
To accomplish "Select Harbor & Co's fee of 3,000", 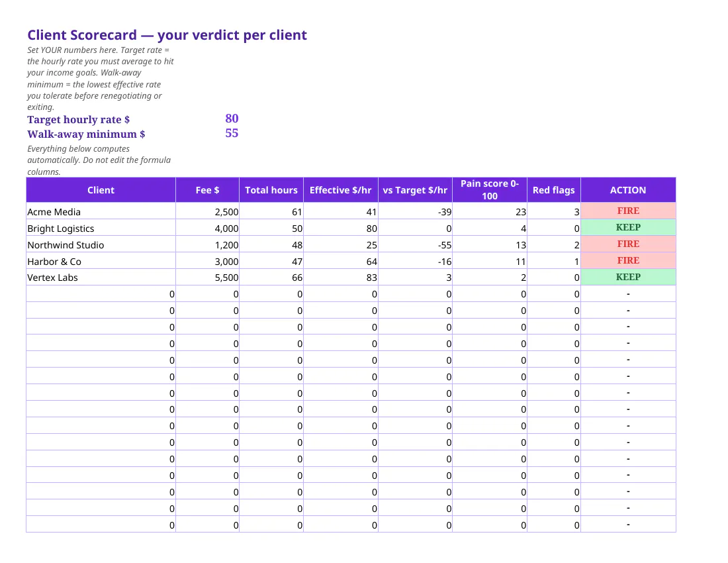I will [x=208, y=262].
